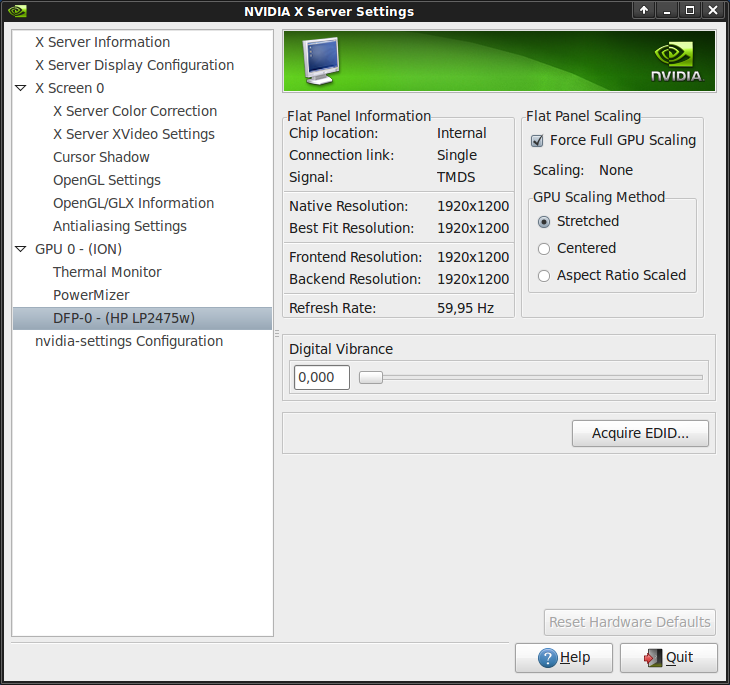Click the Signal value TMDS
The width and height of the screenshot is (730, 685).
pyautogui.click(x=456, y=177)
